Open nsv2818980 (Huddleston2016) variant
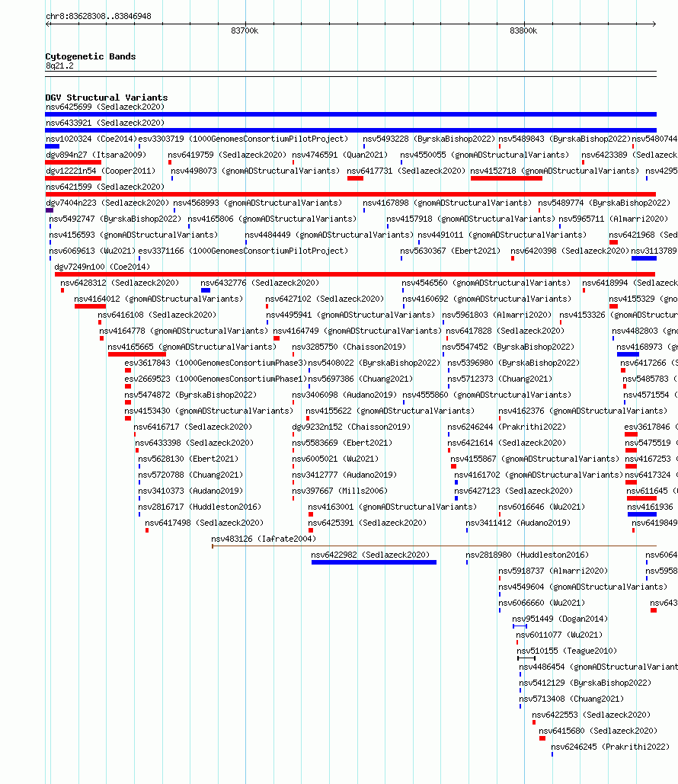The width and height of the screenshot is (678, 784). tap(527, 555)
